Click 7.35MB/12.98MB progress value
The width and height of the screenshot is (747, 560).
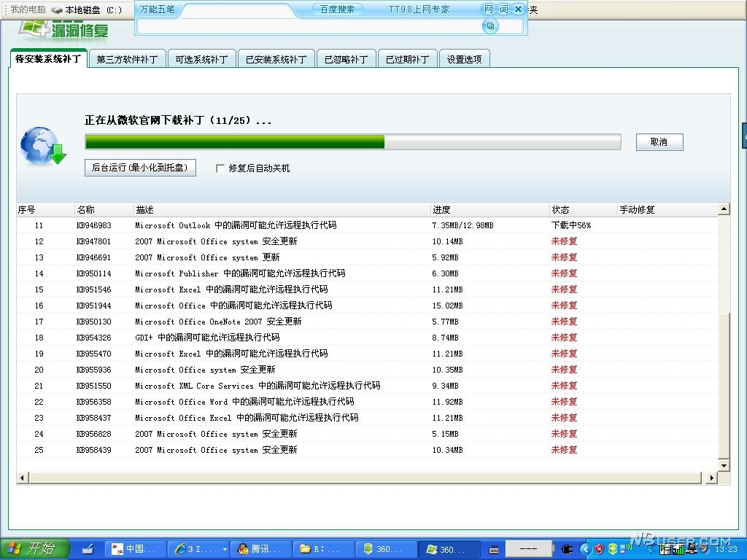pyautogui.click(x=462, y=225)
